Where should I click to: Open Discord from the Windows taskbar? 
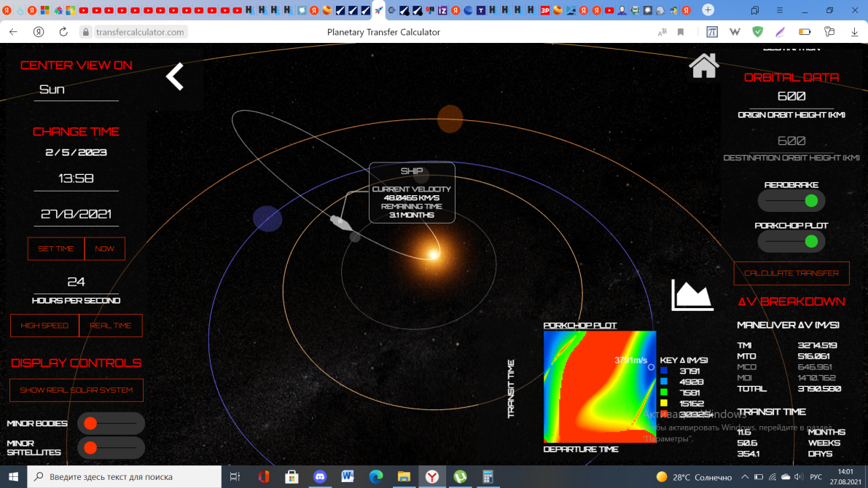tap(319, 477)
